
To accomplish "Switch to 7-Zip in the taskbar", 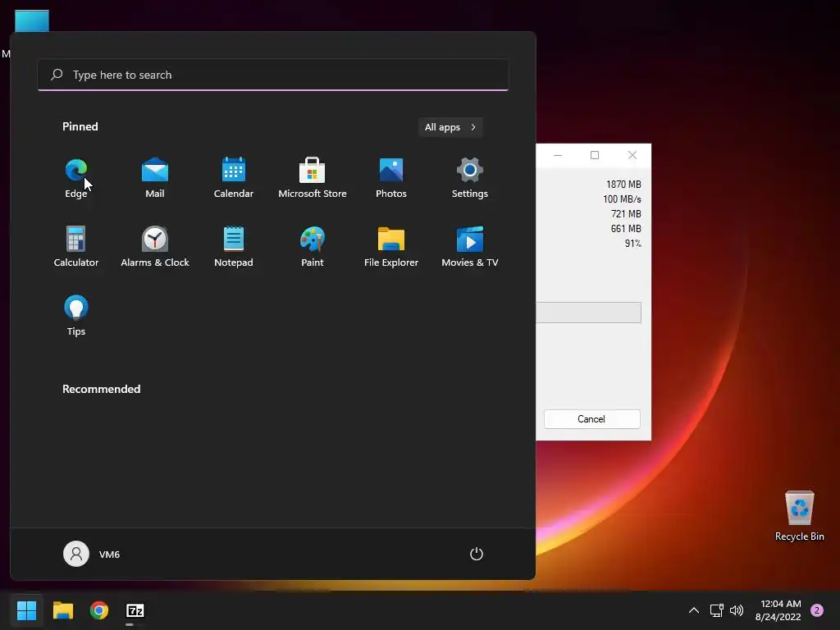I will click(x=135, y=610).
